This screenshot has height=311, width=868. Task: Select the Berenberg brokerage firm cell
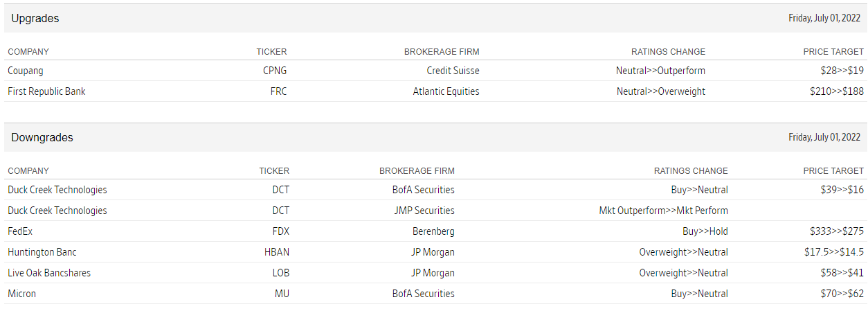[x=433, y=231]
